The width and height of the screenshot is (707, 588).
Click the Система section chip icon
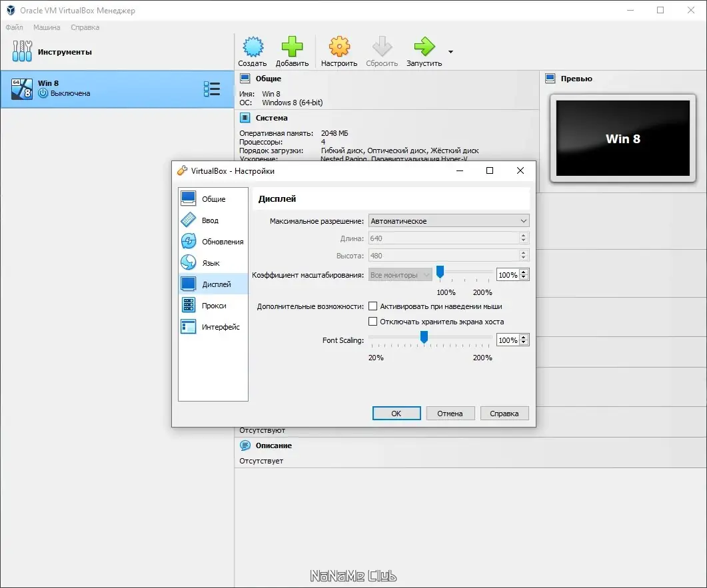pyautogui.click(x=245, y=118)
